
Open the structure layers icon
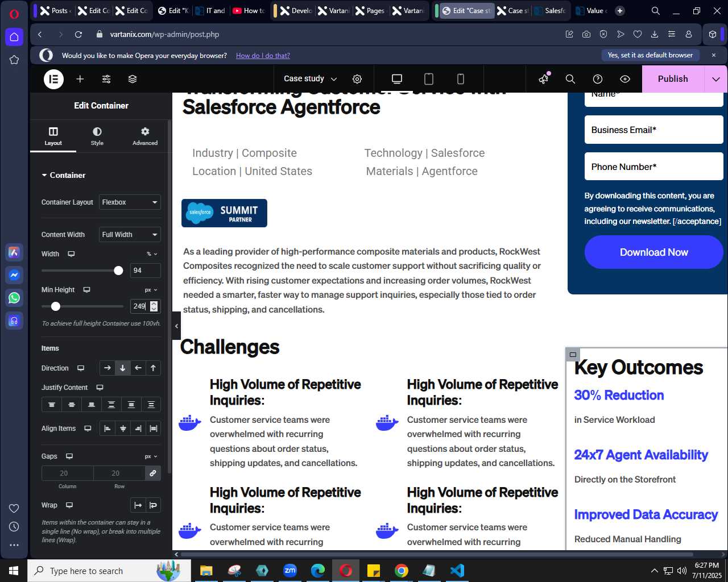[133, 79]
